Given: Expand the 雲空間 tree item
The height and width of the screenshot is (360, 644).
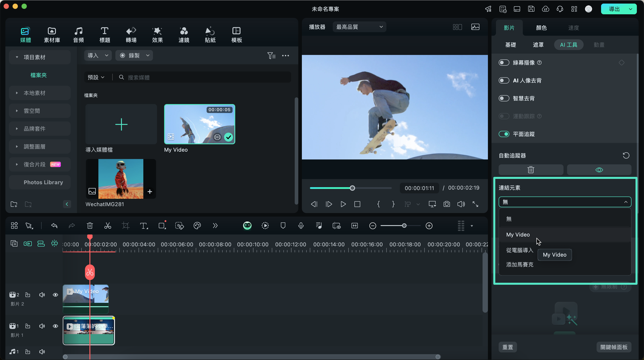Looking at the screenshot, I should 40,111.
